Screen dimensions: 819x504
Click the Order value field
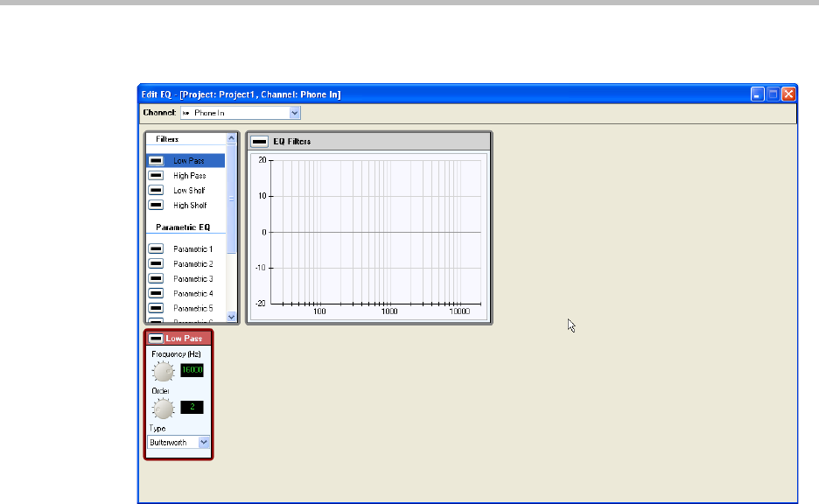tap(192, 408)
